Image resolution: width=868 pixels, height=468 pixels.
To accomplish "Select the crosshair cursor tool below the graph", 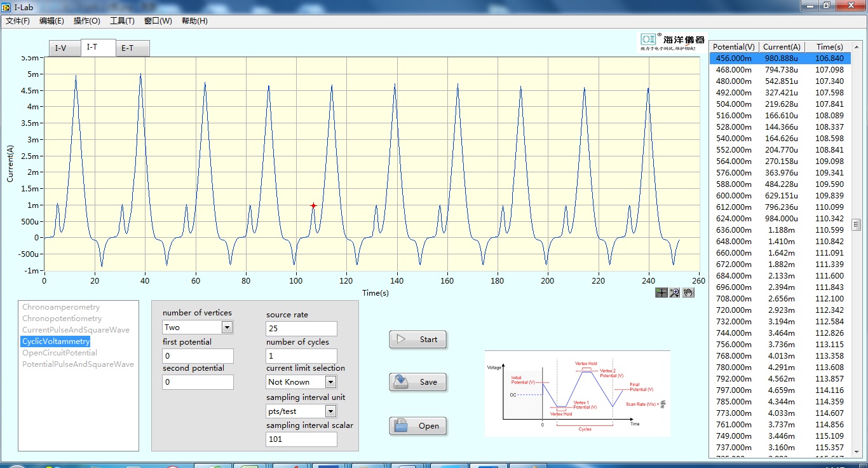I will click(661, 292).
